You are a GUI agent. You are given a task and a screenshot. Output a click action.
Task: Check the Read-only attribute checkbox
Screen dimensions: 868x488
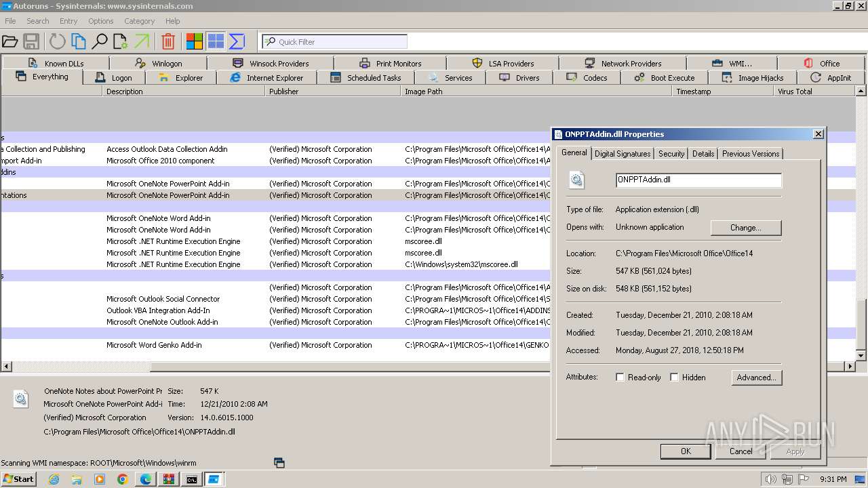pyautogui.click(x=620, y=378)
